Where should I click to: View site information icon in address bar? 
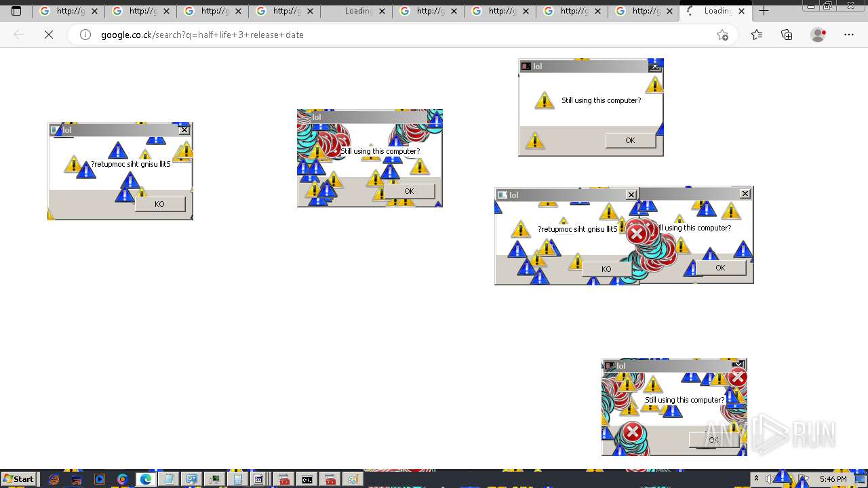point(85,35)
